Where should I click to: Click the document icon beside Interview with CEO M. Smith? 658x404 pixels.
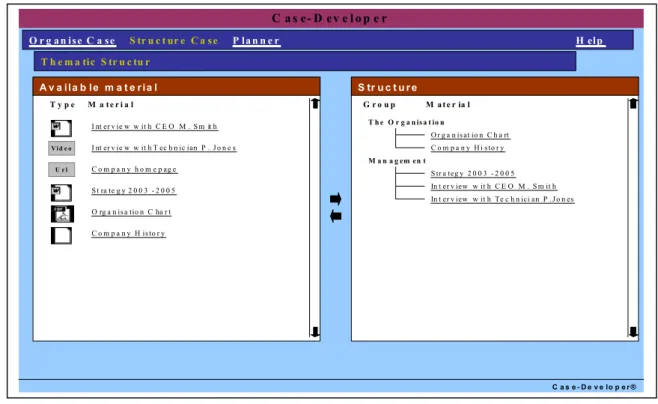[x=61, y=128]
